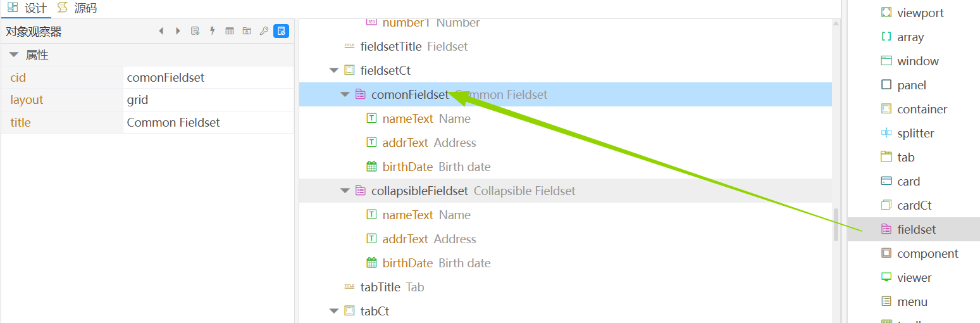This screenshot has height=323, width=980.
Task: Switch to the 设计 design tab
Action: tap(27, 8)
